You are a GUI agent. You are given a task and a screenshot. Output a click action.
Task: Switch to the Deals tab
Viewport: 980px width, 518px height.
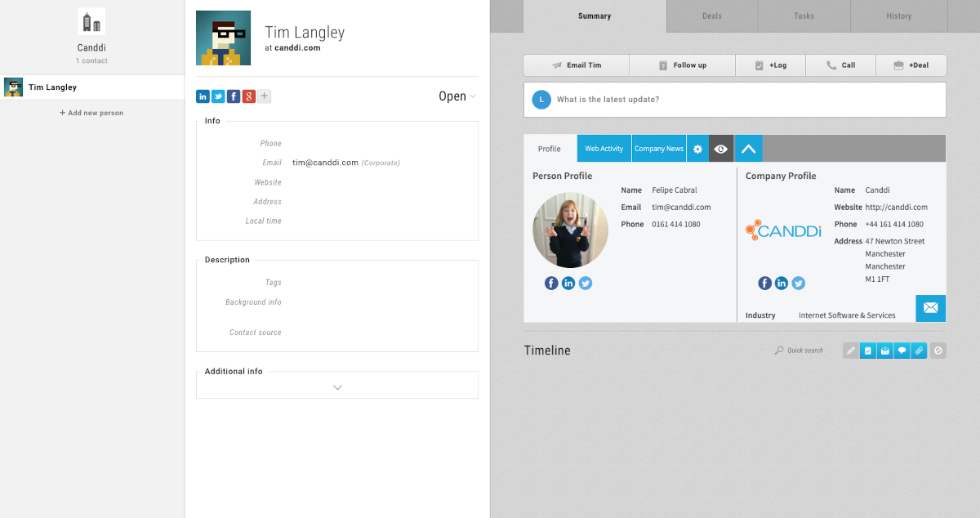tap(712, 16)
